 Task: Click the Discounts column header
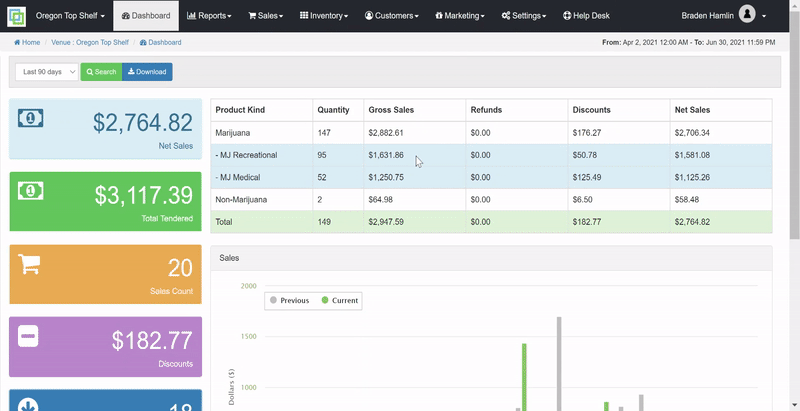pos(591,110)
